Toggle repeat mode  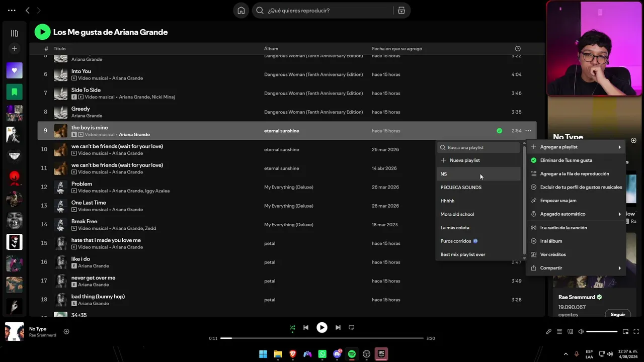(352, 327)
